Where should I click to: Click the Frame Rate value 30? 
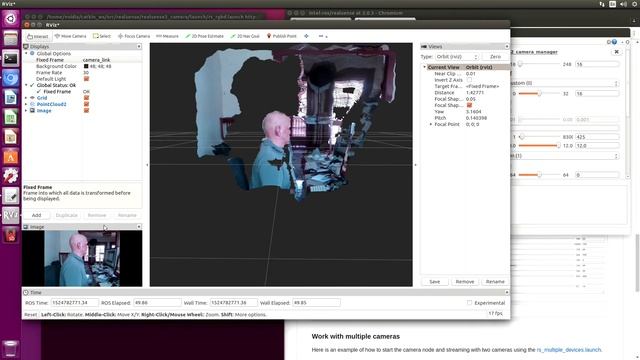[86, 73]
